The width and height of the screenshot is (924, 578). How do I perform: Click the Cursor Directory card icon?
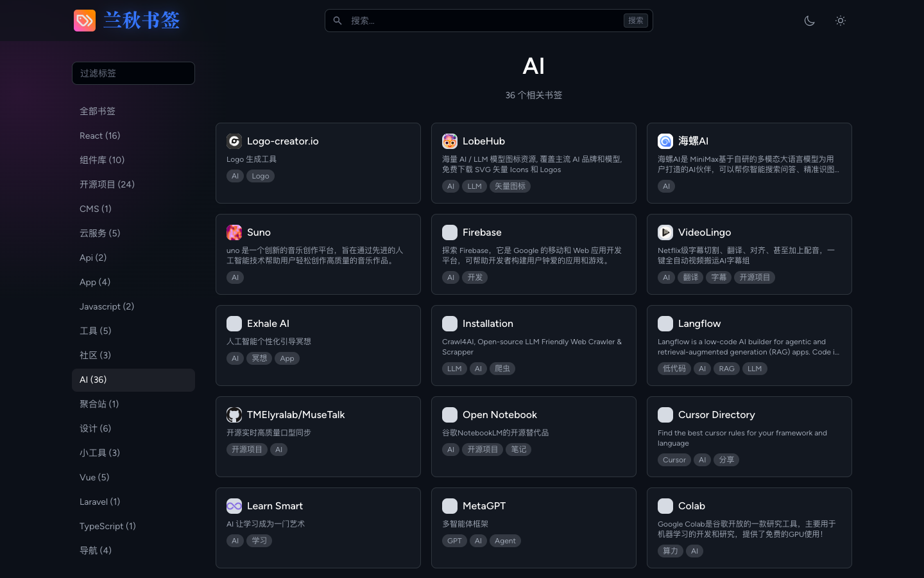coord(665,415)
